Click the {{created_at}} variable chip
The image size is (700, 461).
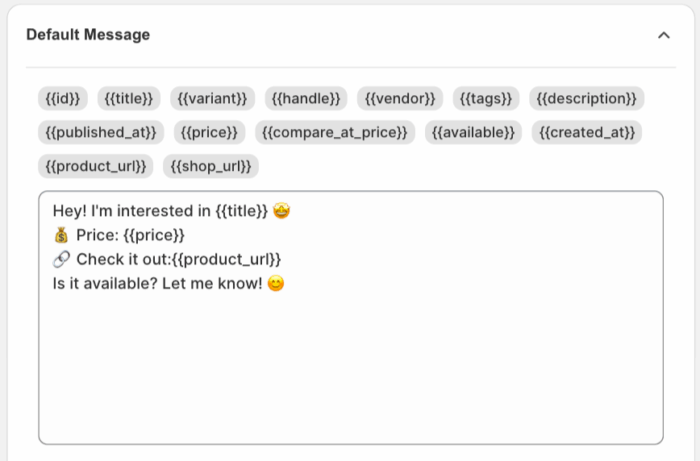click(x=587, y=132)
